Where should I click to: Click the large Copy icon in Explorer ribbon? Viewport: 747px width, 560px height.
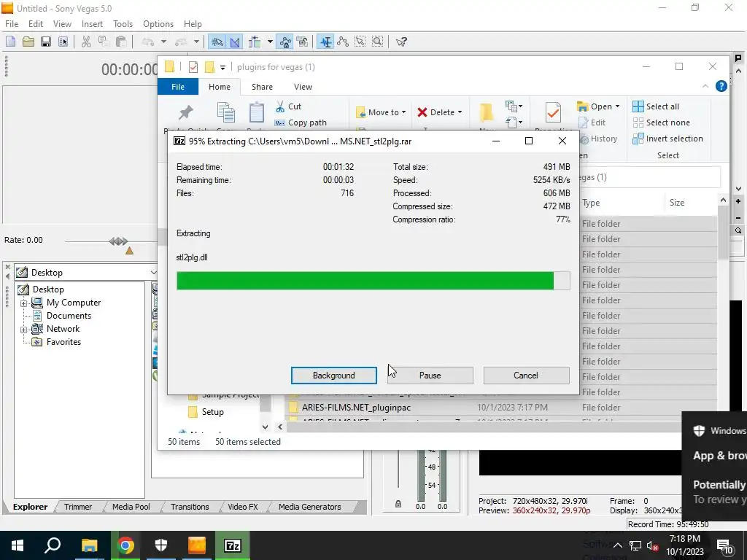click(226, 112)
